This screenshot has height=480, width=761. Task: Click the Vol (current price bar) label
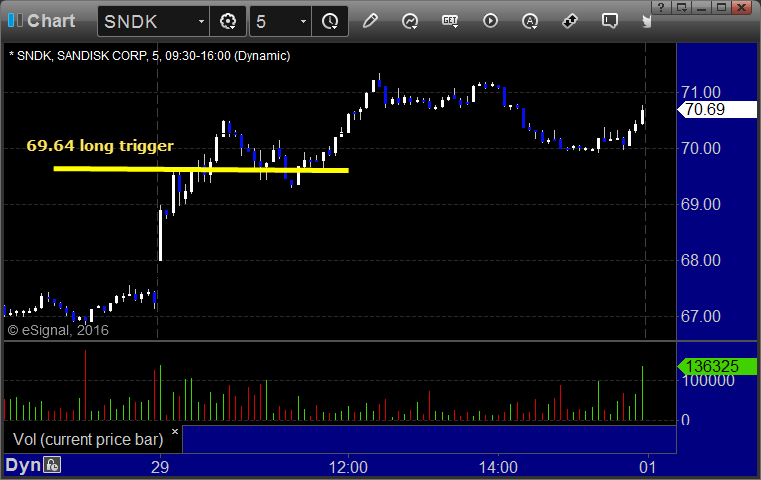click(x=88, y=439)
